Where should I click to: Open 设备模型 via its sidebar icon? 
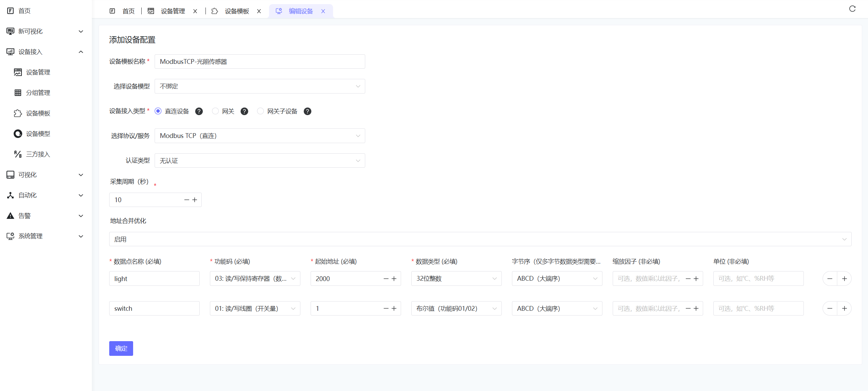(18, 134)
